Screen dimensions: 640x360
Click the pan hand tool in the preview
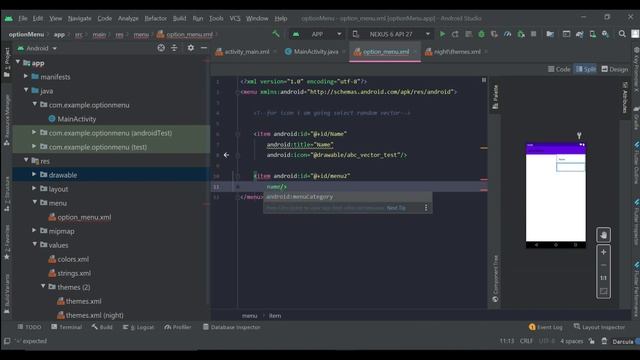tap(603, 235)
